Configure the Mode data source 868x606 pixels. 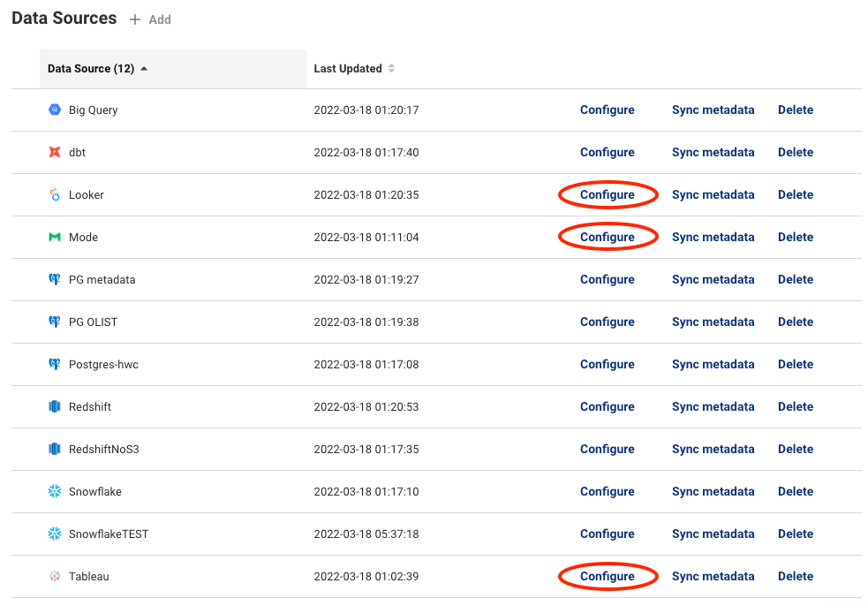pyautogui.click(x=608, y=238)
